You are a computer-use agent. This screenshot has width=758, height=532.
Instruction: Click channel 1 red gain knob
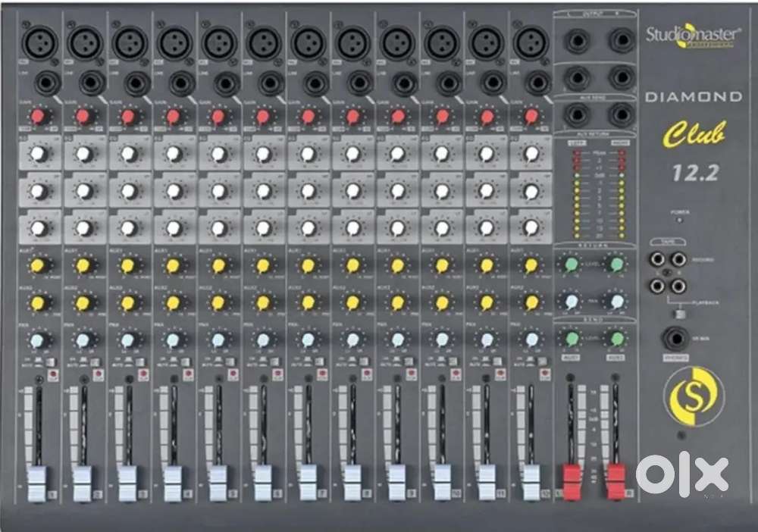(x=38, y=117)
